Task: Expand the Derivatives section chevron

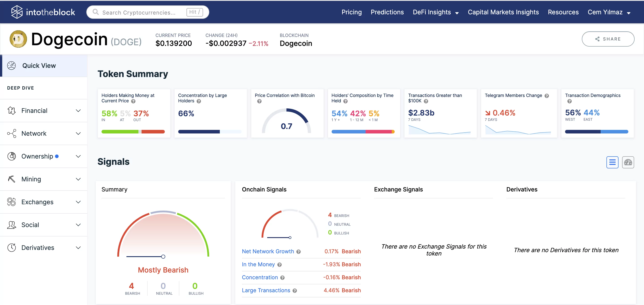Action: 78,247
